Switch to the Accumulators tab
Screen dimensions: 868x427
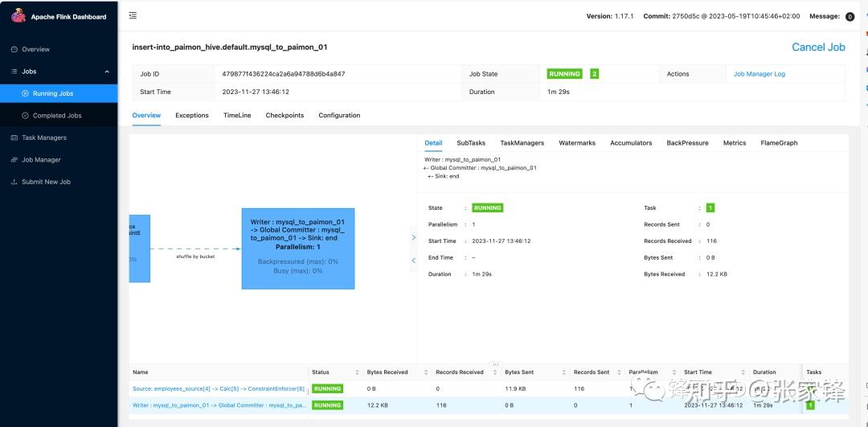click(631, 143)
